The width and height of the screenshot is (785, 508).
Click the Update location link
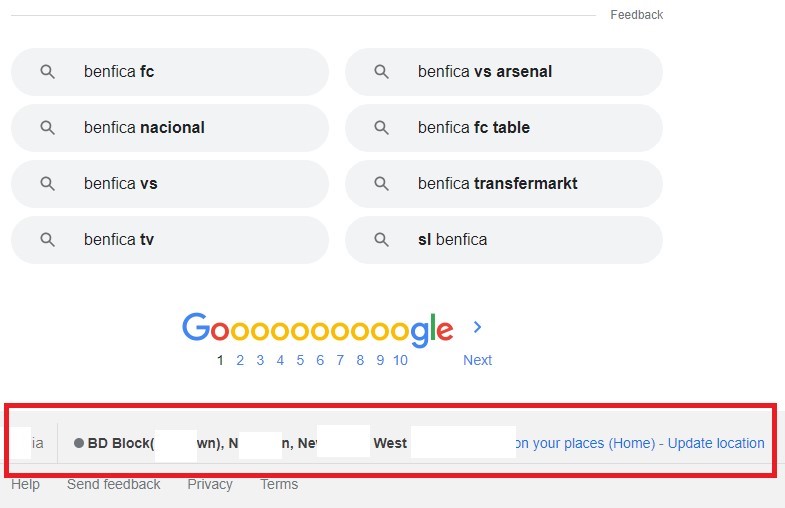pos(716,443)
